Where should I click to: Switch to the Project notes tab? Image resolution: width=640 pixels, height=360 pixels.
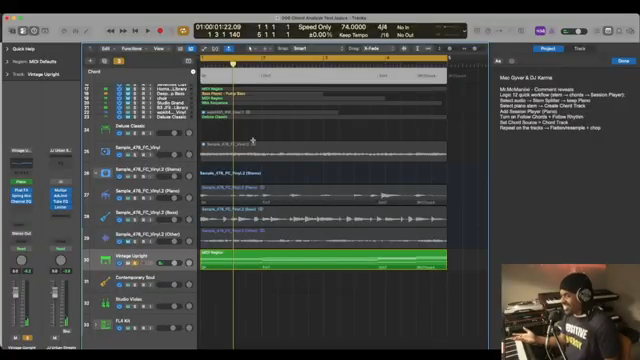coord(548,49)
